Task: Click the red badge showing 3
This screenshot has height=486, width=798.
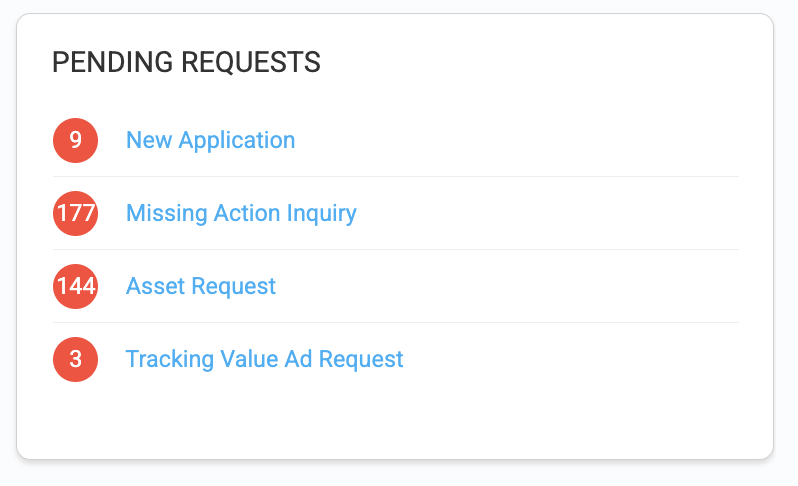Action: pos(75,359)
